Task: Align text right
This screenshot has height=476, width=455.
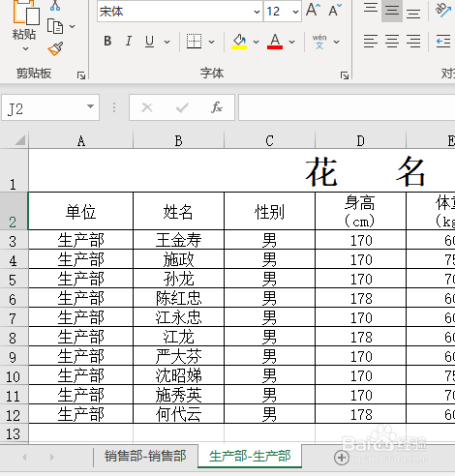Action: (413, 42)
